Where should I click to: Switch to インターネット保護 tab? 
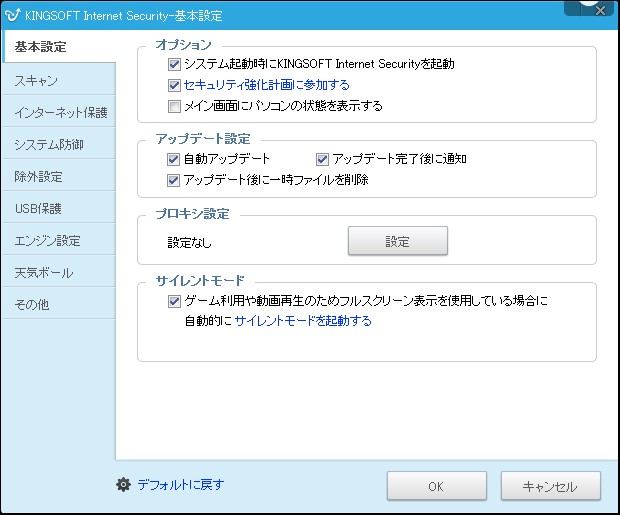(x=59, y=112)
